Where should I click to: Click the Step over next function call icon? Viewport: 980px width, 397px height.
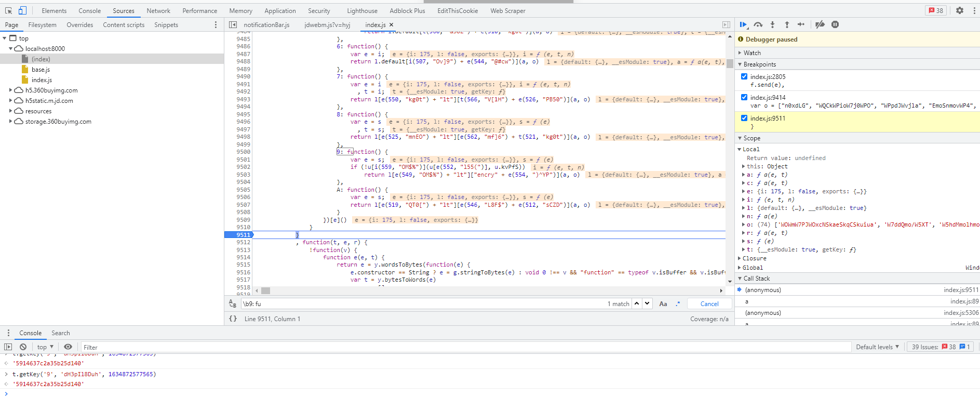coord(758,24)
